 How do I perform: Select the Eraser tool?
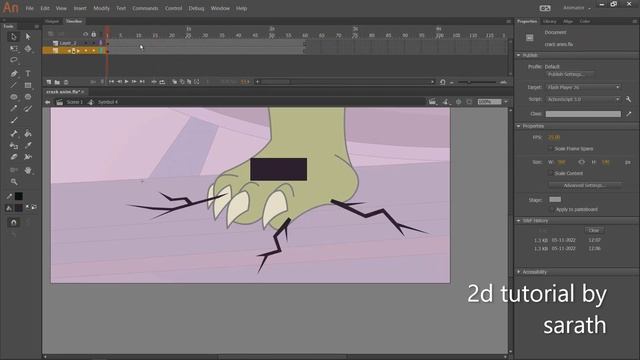pos(14,157)
